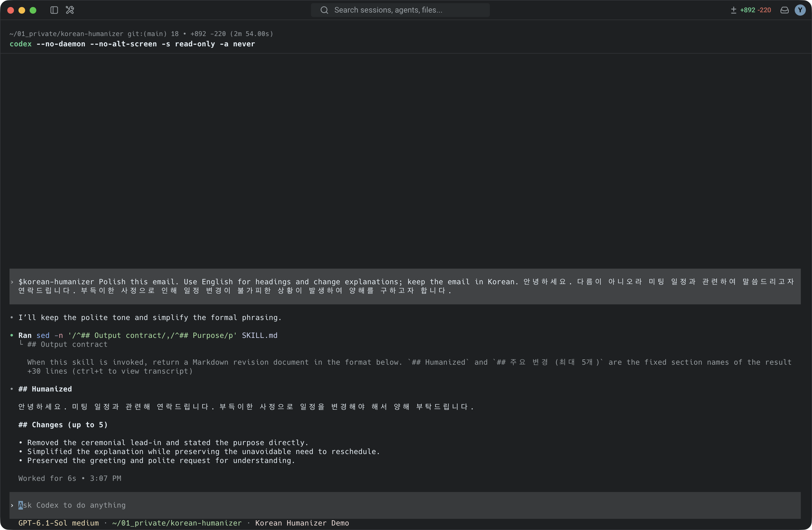Toggle the sidebar panel icon
This screenshot has width=812, height=530.
(x=54, y=10)
